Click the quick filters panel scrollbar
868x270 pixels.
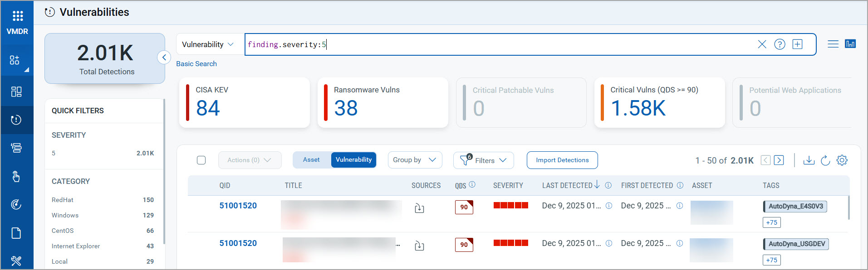click(x=164, y=171)
